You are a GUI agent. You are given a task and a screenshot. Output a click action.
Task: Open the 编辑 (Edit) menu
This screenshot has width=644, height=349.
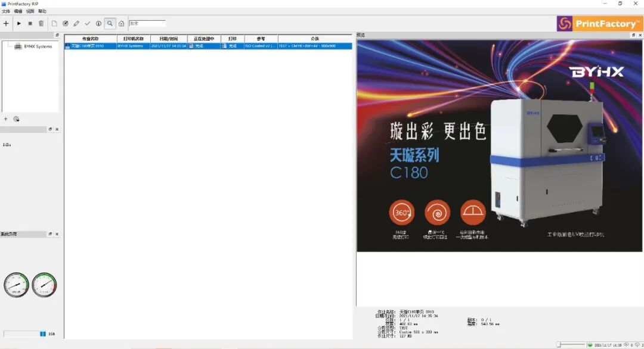[x=18, y=11]
